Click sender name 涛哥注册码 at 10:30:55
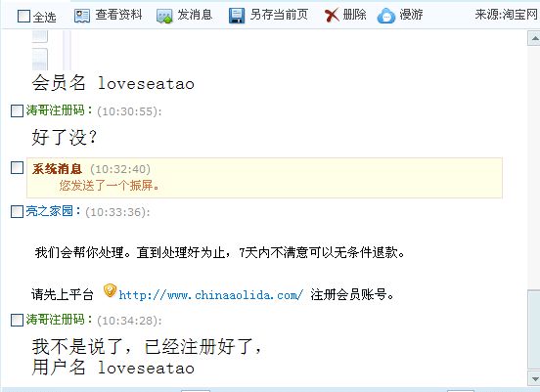The image size is (540, 392). (x=55, y=110)
